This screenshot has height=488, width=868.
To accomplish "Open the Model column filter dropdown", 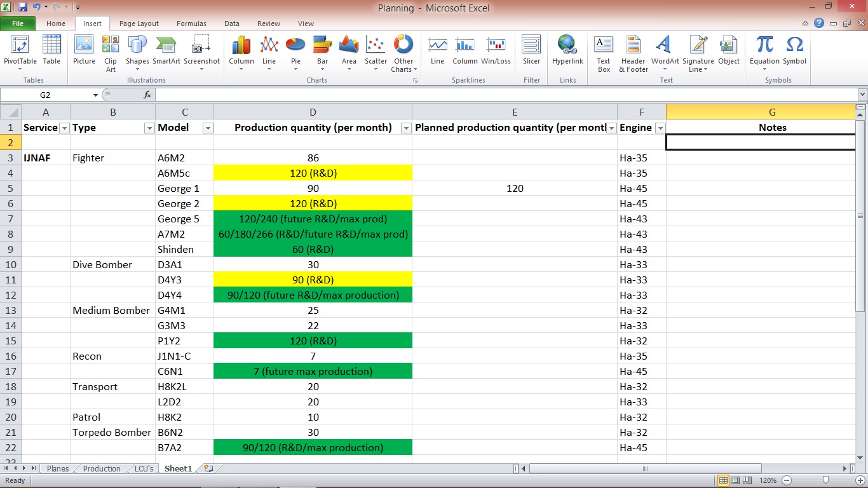I will click(x=207, y=128).
